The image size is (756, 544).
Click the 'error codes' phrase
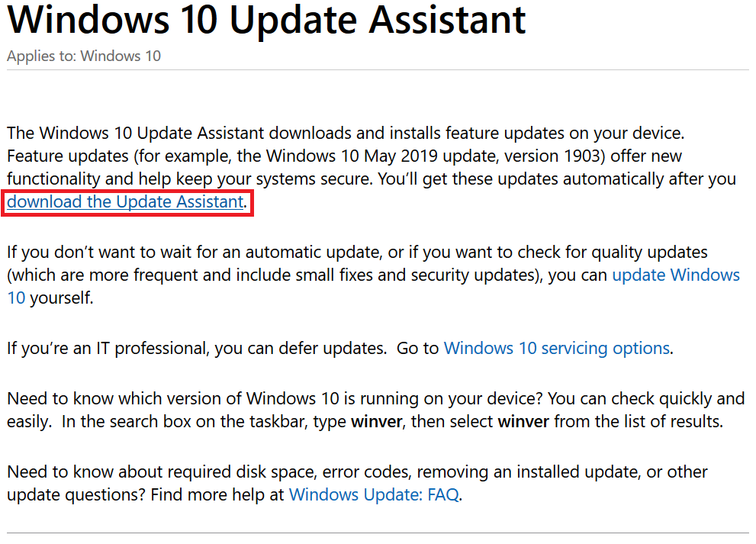(x=366, y=472)
